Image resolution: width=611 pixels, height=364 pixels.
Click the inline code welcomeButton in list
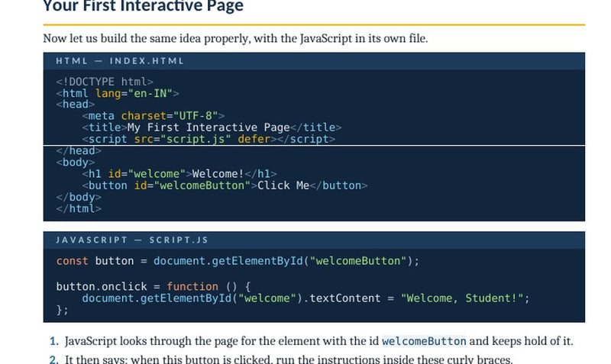tap(424, 341)
